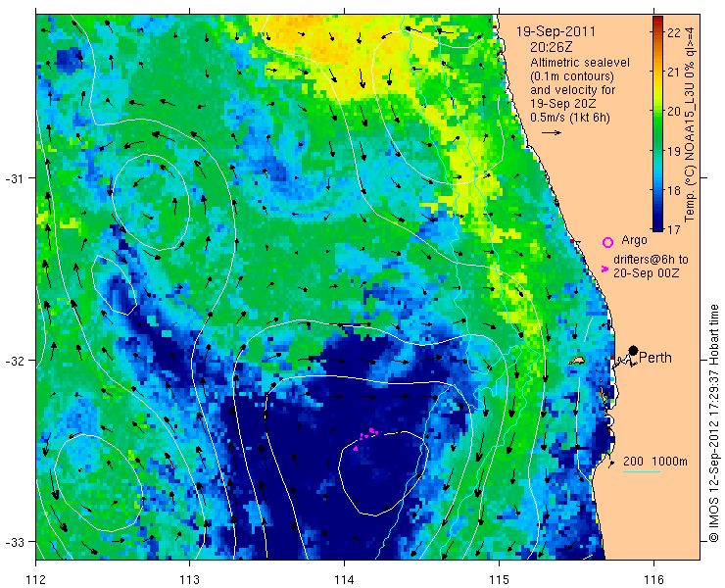Click the temperature colorbar
The width and height of the screenshot is (725, 588).
657,123
